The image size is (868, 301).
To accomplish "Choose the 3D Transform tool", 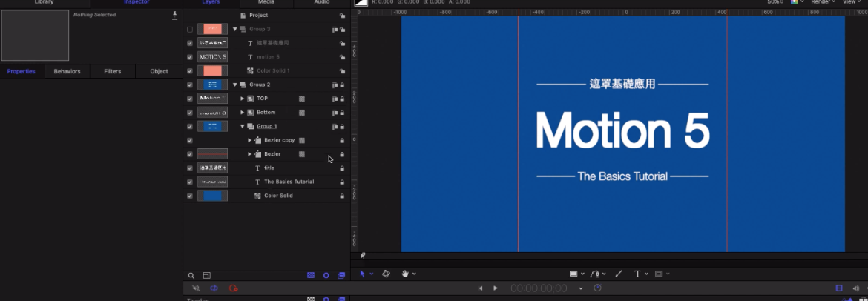I will [x=387, y=274].
